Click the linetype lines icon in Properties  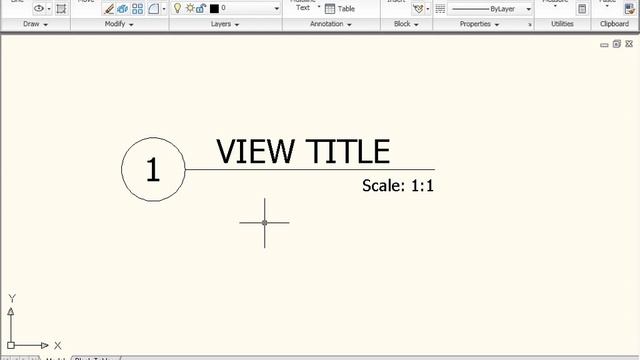[440, 9]
